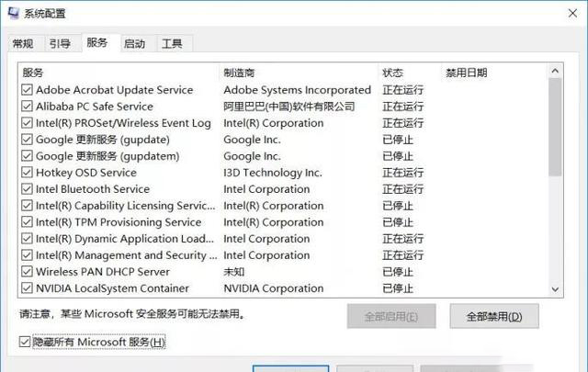
Task: Uncheck Hotkey OSD Service checkbox
Action: 26,173
